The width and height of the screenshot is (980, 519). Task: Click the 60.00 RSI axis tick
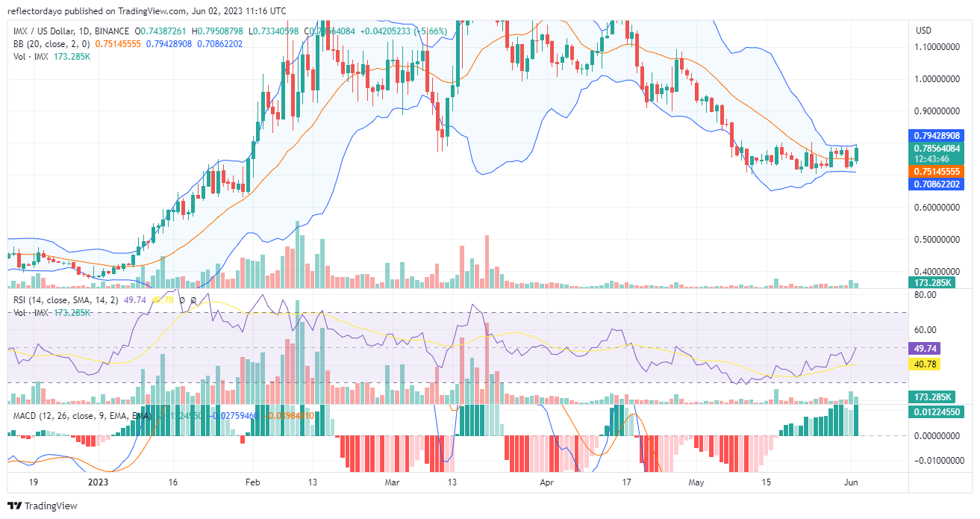point(926,330)
